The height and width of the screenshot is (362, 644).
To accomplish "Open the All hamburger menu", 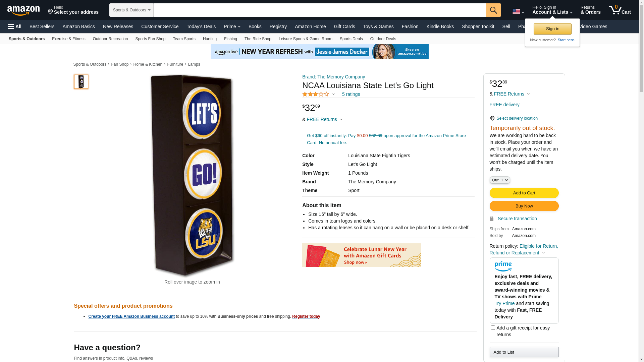I will tap(15, 26).
